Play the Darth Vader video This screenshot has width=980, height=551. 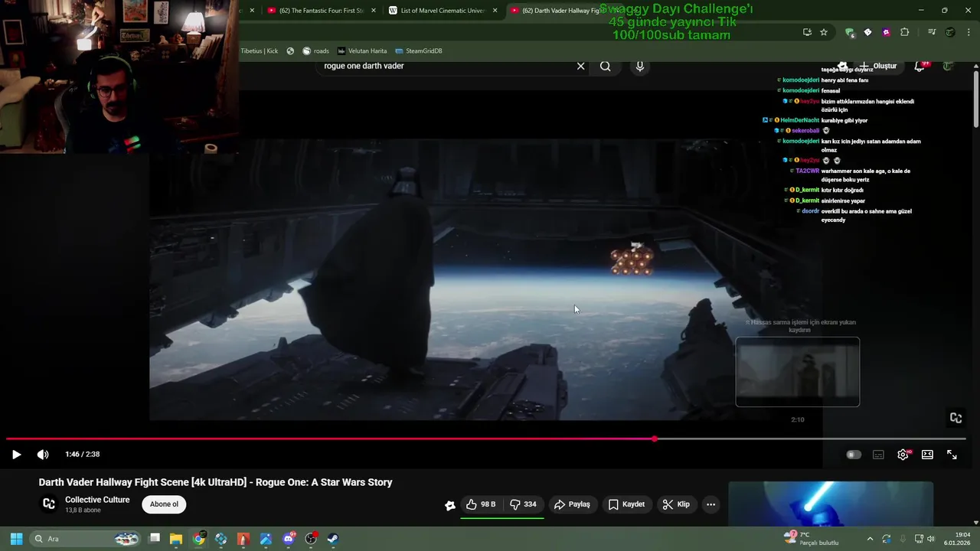point(16,455)
